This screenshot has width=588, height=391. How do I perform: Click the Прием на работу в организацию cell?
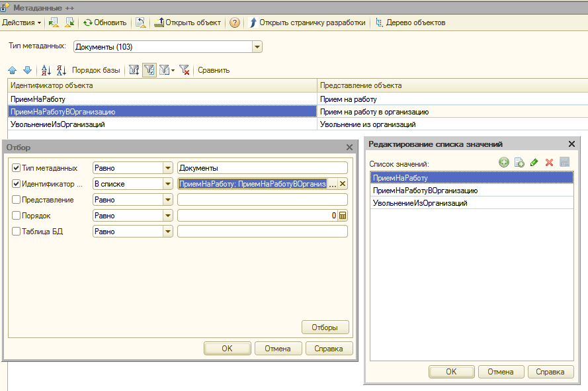tap(452, 112)
